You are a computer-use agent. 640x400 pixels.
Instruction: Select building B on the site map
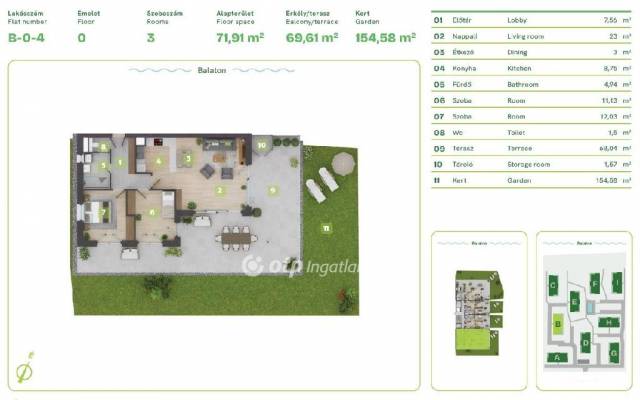(x=558, y=324)
